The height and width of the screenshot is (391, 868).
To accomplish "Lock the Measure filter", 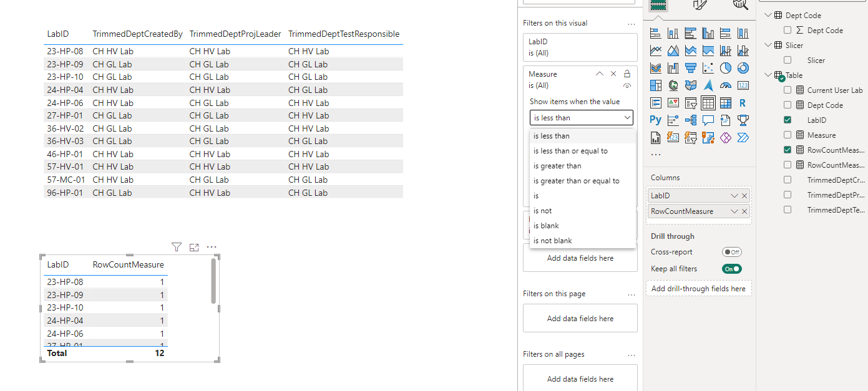I will (x=627, y=74).
